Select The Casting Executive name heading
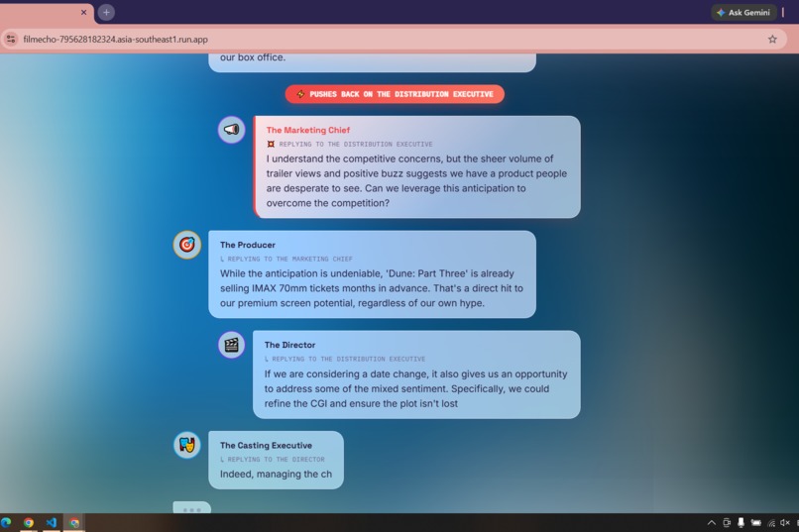 [x=266, y=445]
